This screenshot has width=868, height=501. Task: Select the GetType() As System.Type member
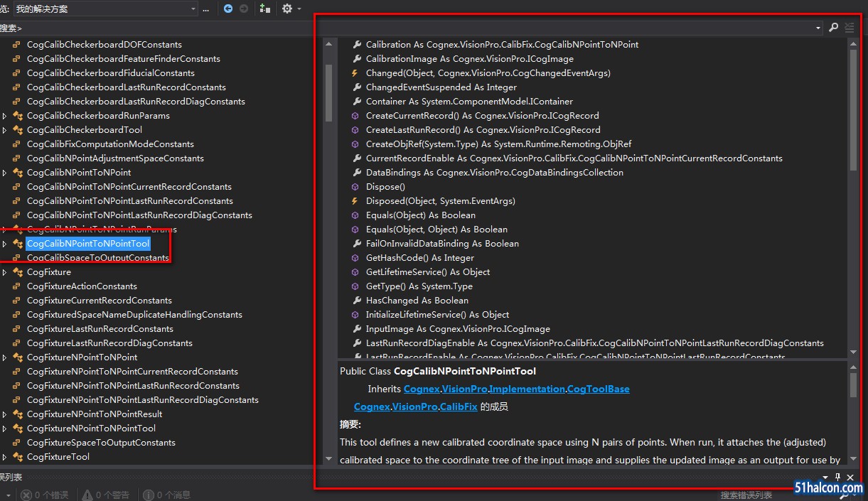click(419, 286)
